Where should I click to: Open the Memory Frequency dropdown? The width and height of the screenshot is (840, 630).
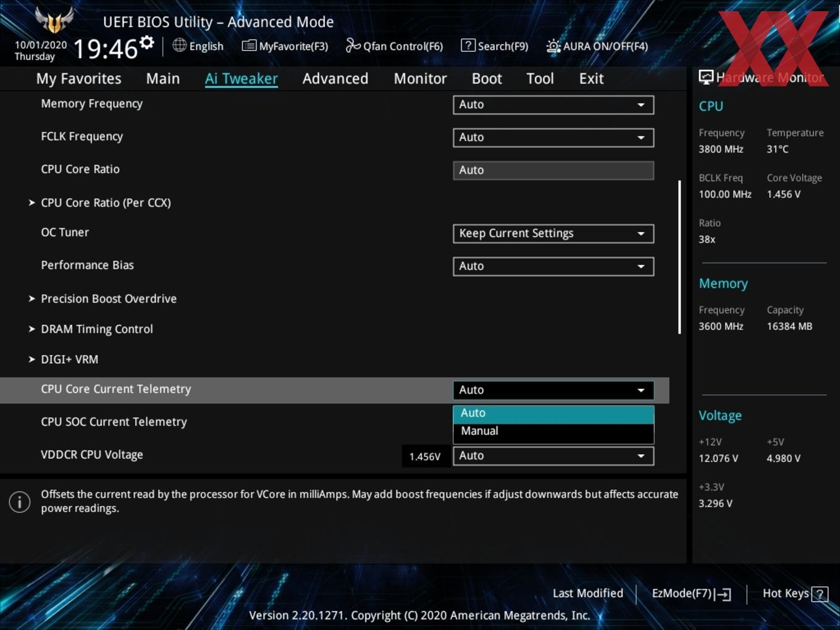tap(553, 105)
